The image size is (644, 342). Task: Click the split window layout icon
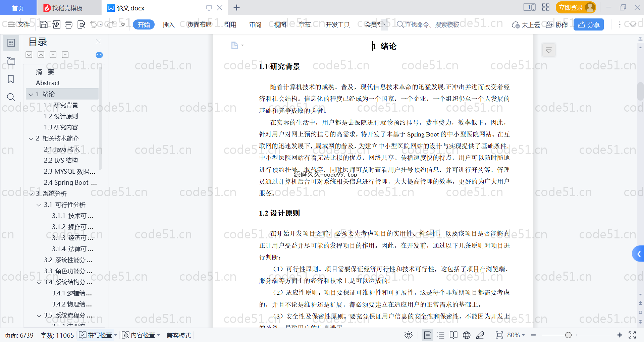point(530,7)
